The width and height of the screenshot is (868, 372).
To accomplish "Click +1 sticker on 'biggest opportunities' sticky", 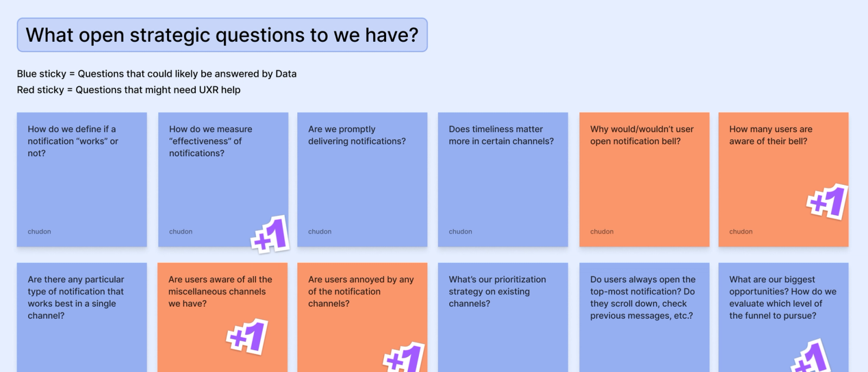I will 810,356.
